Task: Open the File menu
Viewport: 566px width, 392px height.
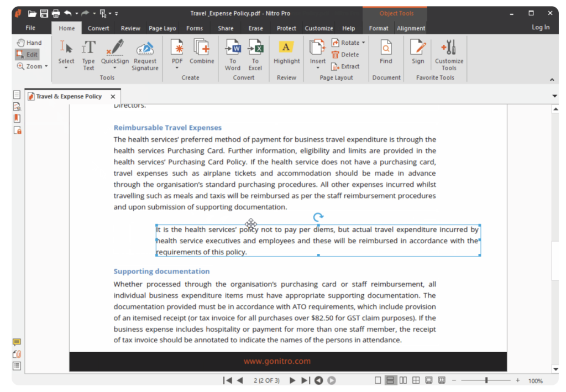Action: pos(30,28)
